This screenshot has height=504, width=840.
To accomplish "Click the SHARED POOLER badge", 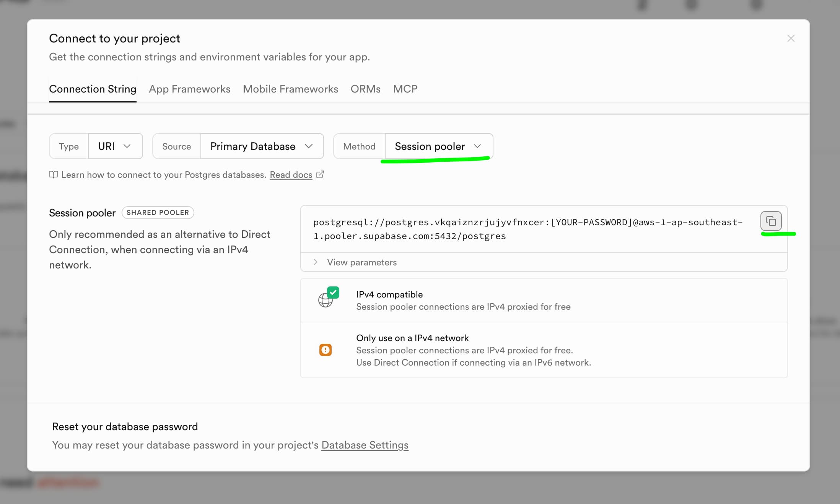I will click(158, 213).
